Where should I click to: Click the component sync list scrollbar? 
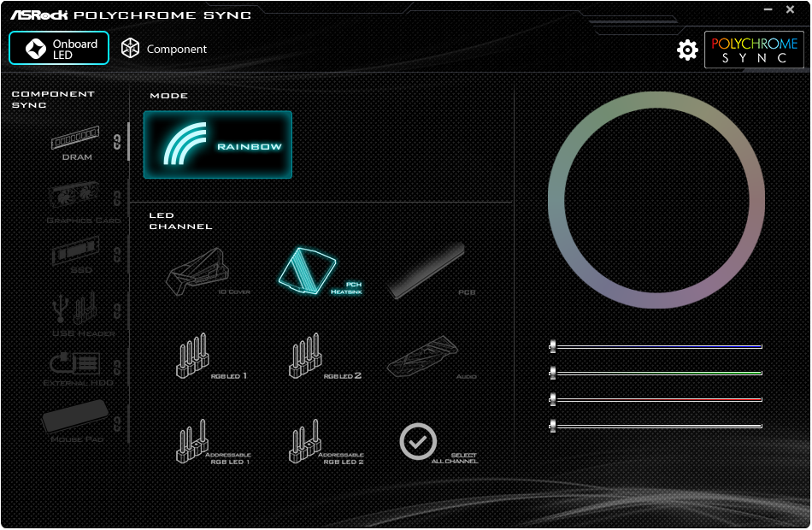[128, 141]
